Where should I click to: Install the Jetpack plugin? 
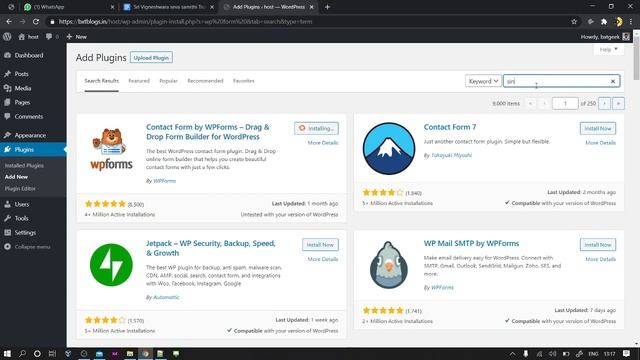tap(320, 245)
